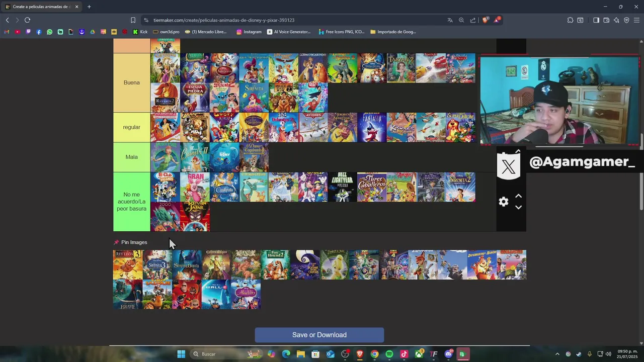Open Discord from the taskbar

tap(448, 354)
